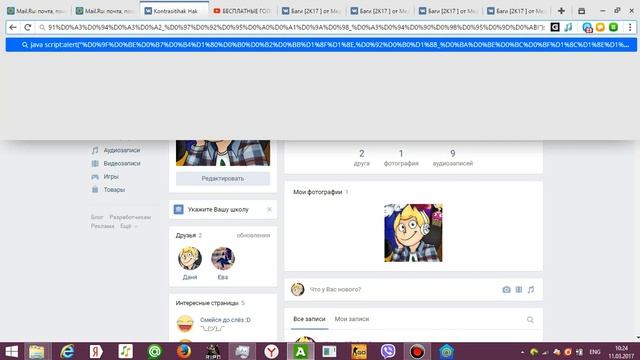
Task: Open the Разработчикам footer link
Action: click(x=130, y=217)
